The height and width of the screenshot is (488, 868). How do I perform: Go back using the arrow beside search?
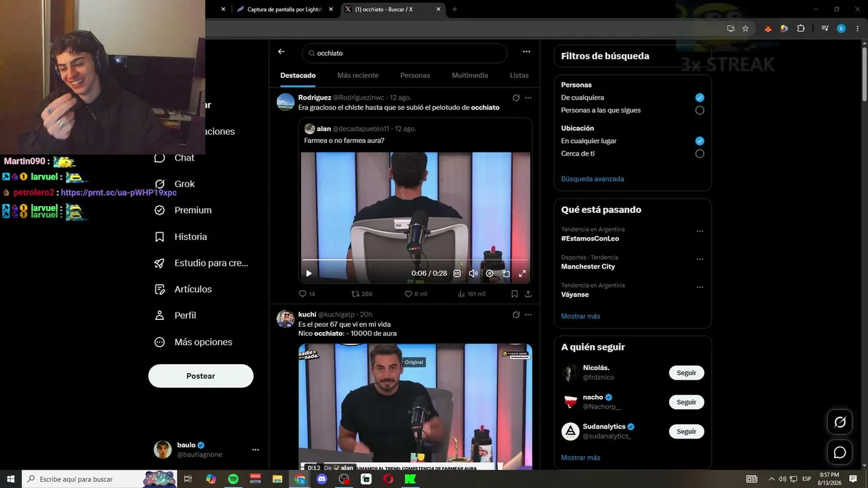281,52
